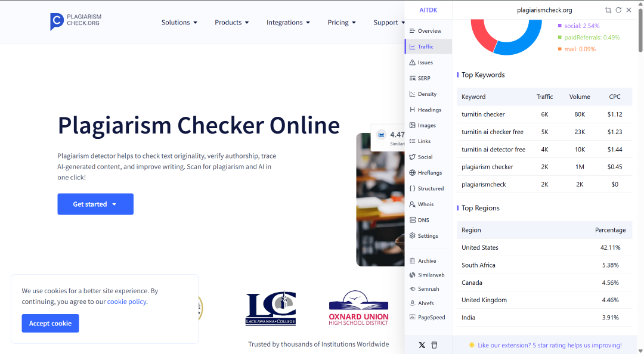Click the United States region row

coord(544,248)
